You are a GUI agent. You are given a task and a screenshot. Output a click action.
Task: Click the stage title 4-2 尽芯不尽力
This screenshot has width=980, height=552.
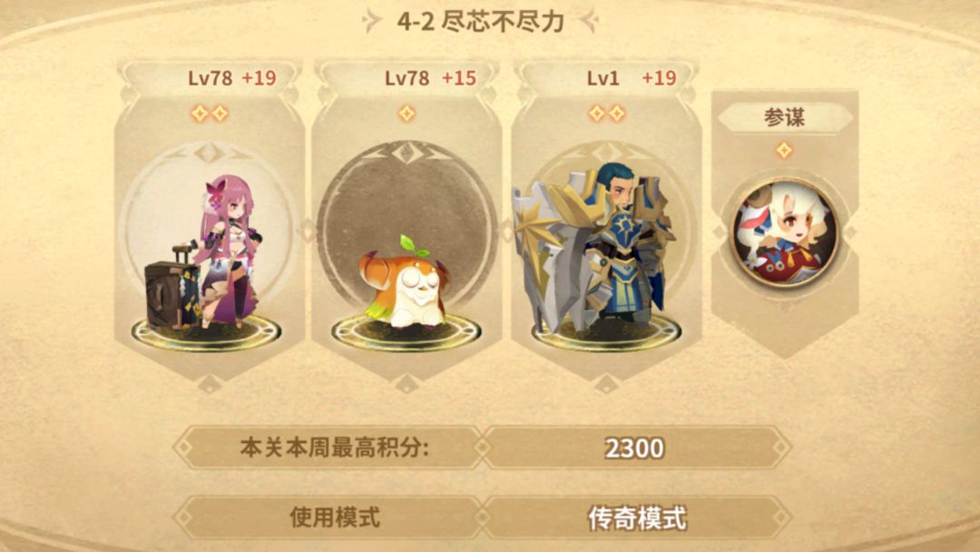(x=481, y=21)
